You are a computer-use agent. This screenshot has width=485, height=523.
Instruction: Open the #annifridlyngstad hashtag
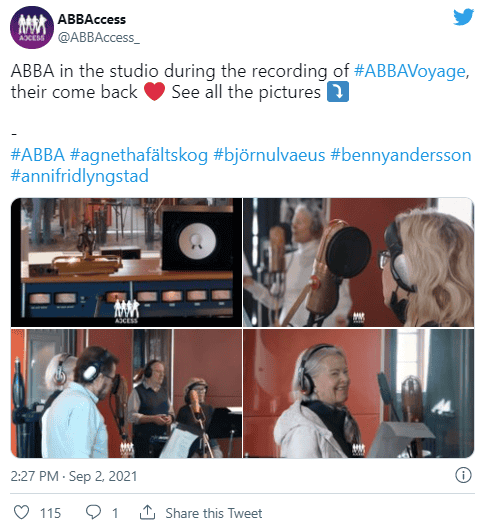[x=79, y=176]
